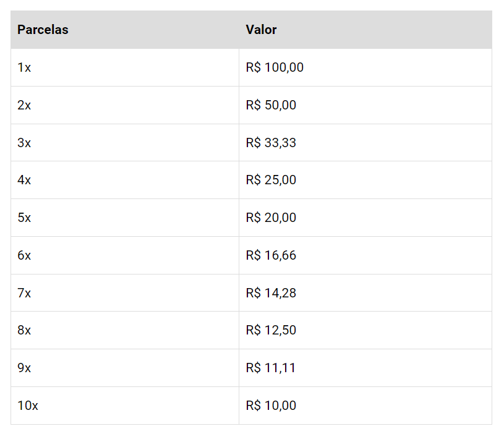This screenshot has width=504, height=434.
Task: Select the R$ 100,00 value cell
Action: coord(365,67)
